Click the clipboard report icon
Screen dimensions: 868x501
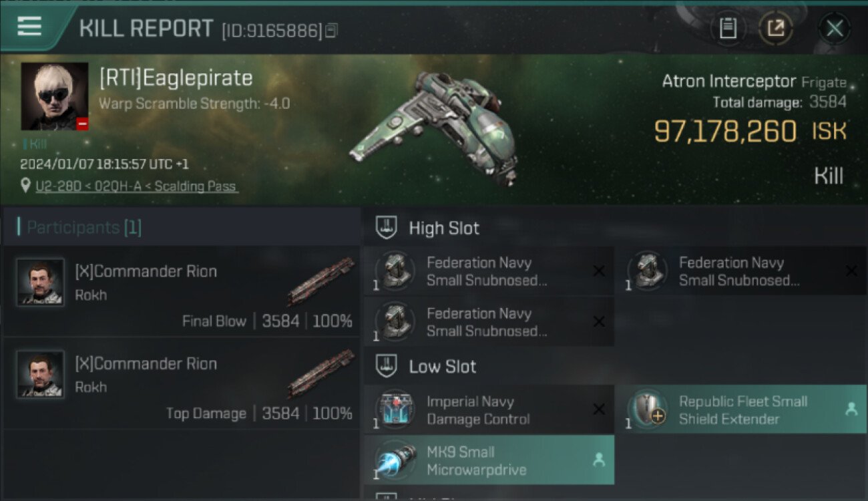728,28
